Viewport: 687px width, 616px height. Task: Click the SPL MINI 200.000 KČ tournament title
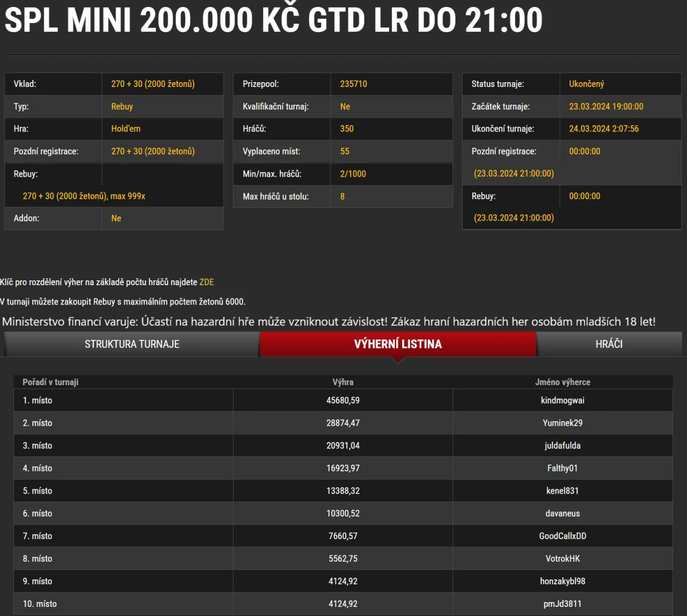tap(274, 20)
